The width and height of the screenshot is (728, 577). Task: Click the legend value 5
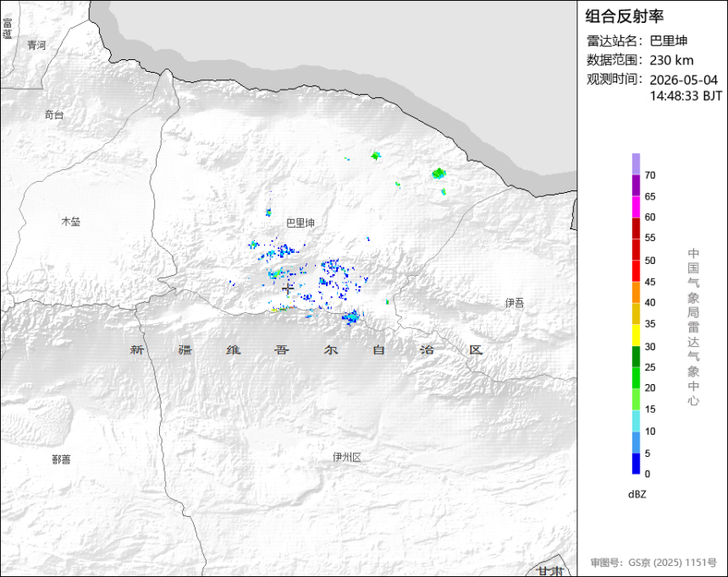[648, 453]
